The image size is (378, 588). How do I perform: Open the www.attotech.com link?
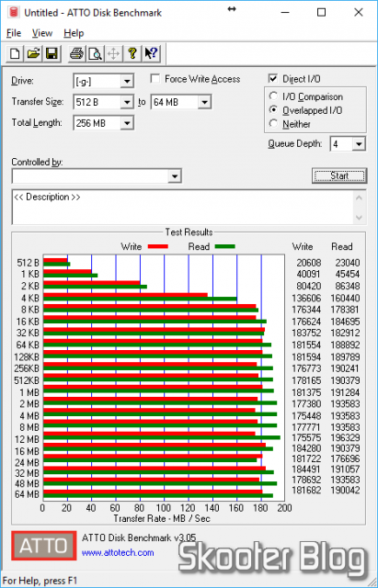118,553
